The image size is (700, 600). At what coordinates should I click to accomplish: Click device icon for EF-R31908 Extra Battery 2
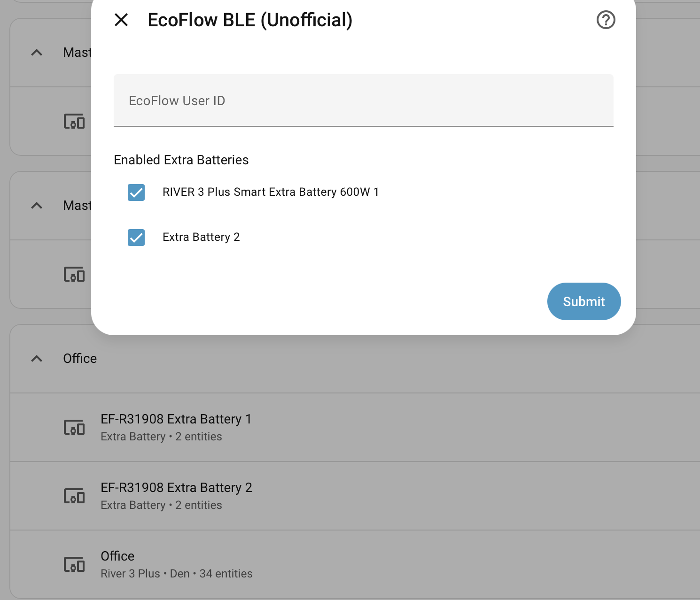point(74,496)
